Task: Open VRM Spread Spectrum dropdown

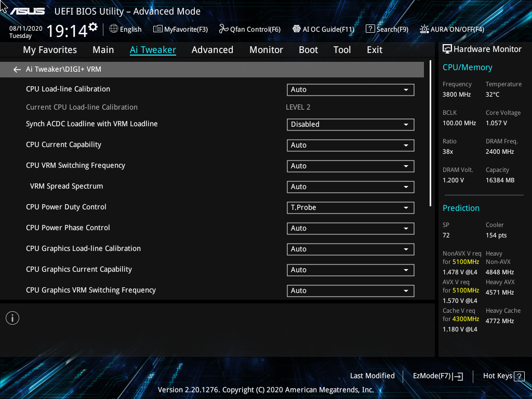Action: 351,187
